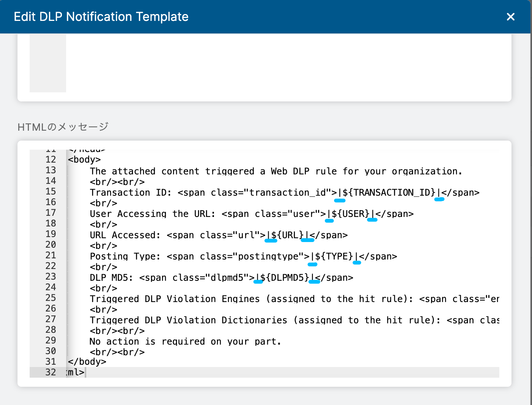Click line number 32 in the gutter
This screenshot has width=532, height=405.
51,372
